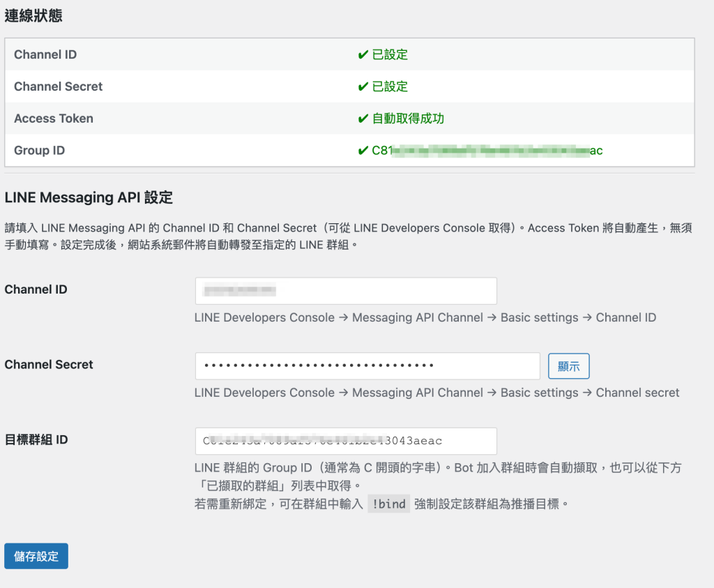
Task: Save settings with the 儲存設定 button
Action: coord(36,556)
